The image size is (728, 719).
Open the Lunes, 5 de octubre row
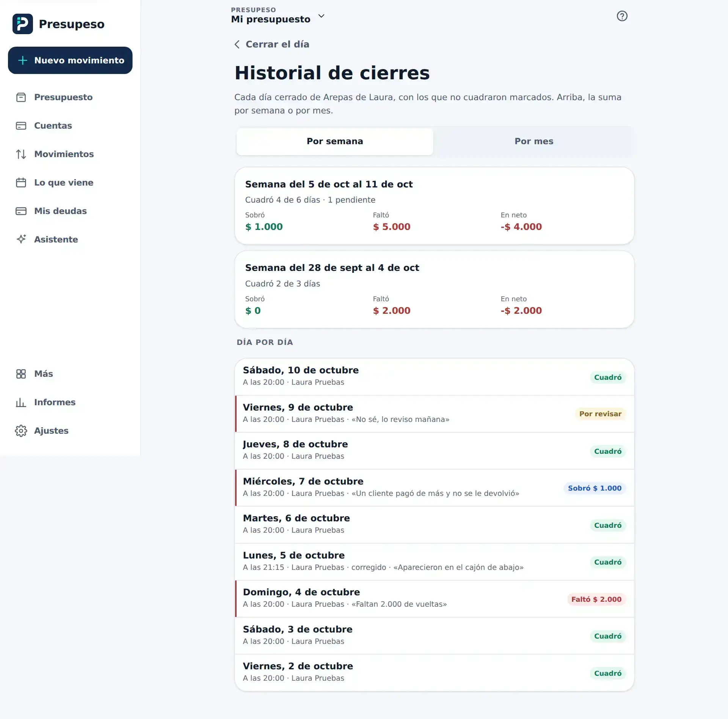[434, 562]
